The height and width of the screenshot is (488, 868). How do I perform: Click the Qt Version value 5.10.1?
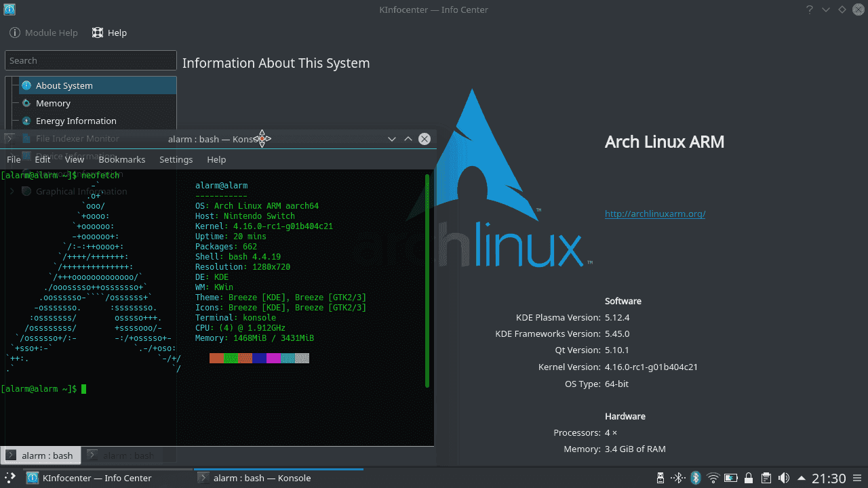coord(617,350)
